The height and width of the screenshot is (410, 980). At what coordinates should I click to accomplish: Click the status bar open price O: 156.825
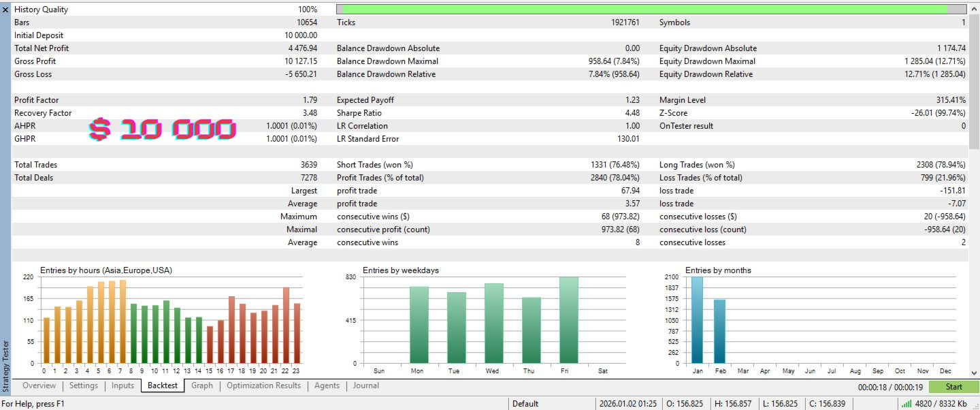[x=686, y=404]
